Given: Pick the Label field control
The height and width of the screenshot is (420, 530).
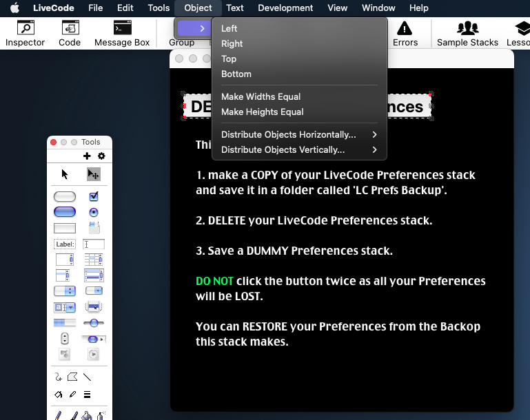Looking at the screenshot, I should [x=65, y=244].
